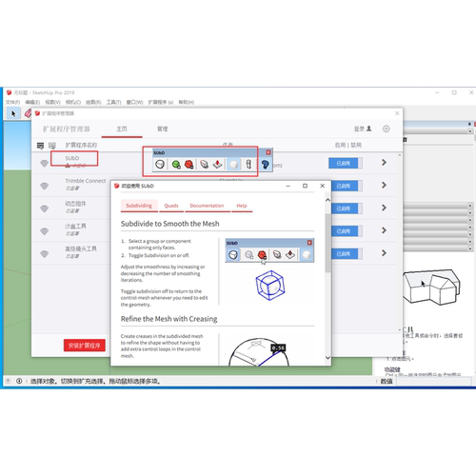Click scroll-down arrow in SUbD welcome window
Viewport: 476px width, 476px height.
click(327, 358)
